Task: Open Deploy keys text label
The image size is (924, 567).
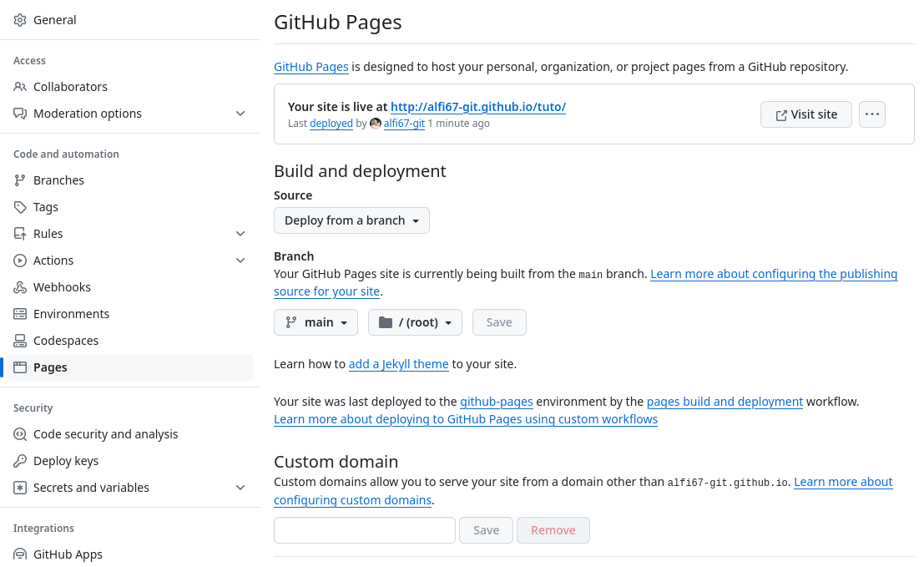Action: pyautogui.click(x=66, y=461)
